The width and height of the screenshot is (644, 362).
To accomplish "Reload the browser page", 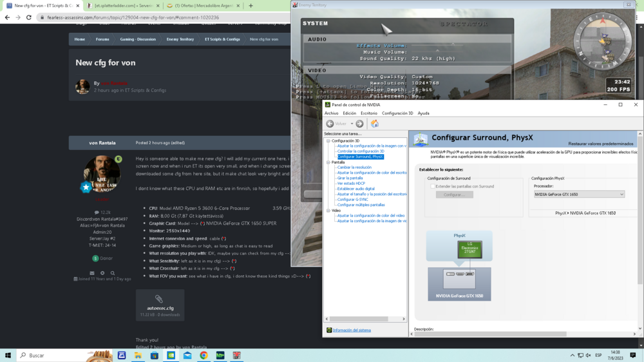I will point(29,17).
